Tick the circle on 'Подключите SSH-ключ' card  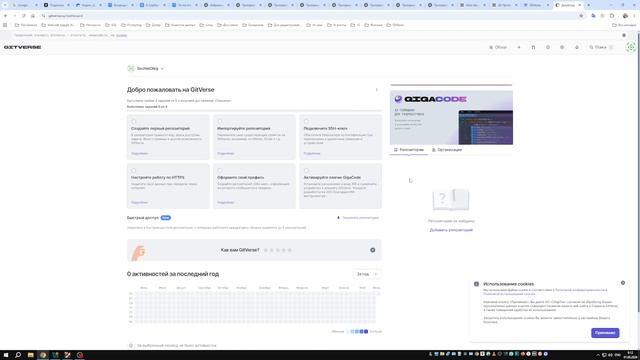pos(306,122)
